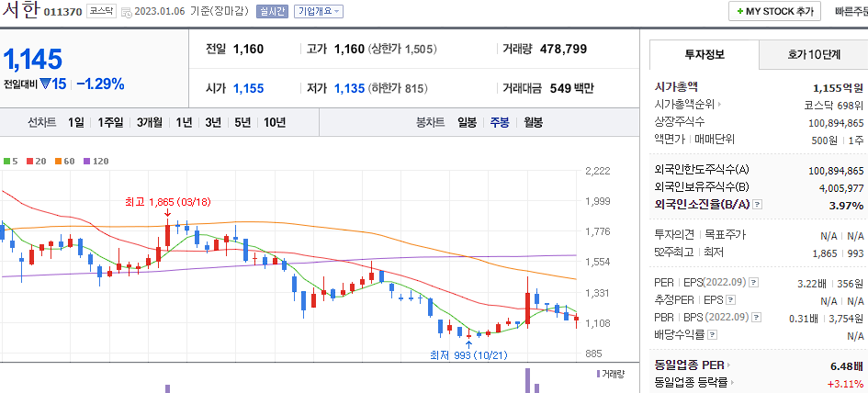Select the 10년 line chart

pos(275,122)
